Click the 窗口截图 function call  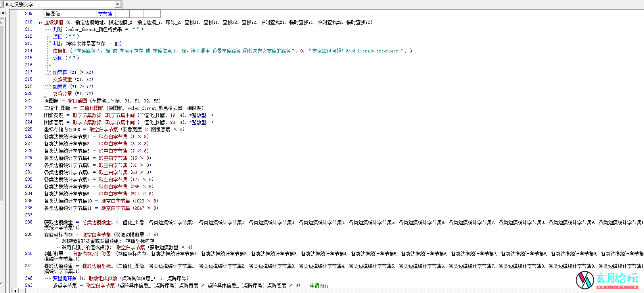78,101
